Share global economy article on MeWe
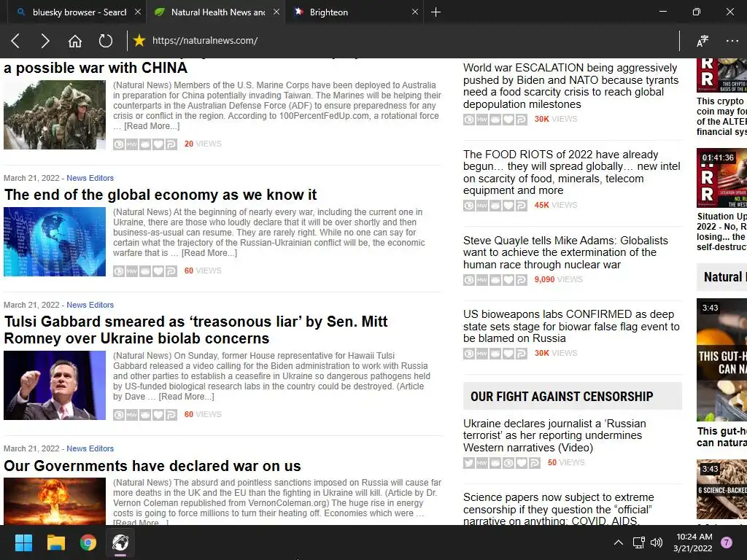This screenshot has height=560, width=747. [132, 271]
